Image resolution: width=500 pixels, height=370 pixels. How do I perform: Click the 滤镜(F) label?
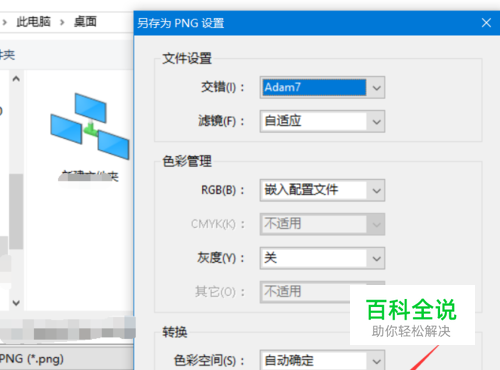coord(221,121)
